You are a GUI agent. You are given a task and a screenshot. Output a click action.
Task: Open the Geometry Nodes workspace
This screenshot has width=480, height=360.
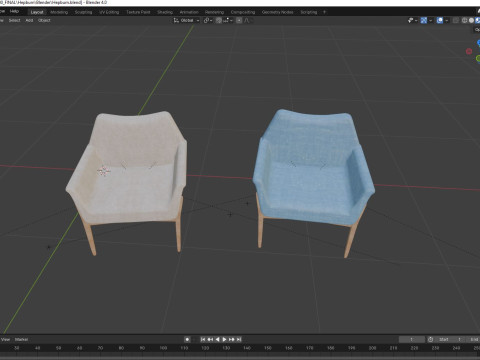coord(277,12)
